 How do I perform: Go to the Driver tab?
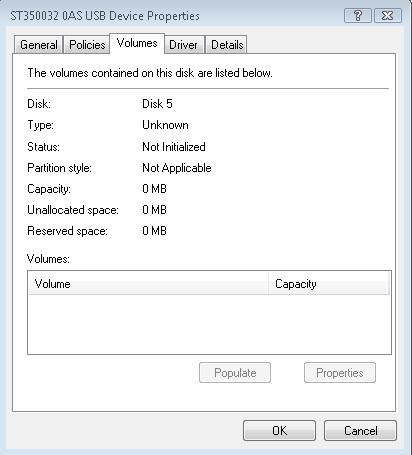tap(183, 45)
